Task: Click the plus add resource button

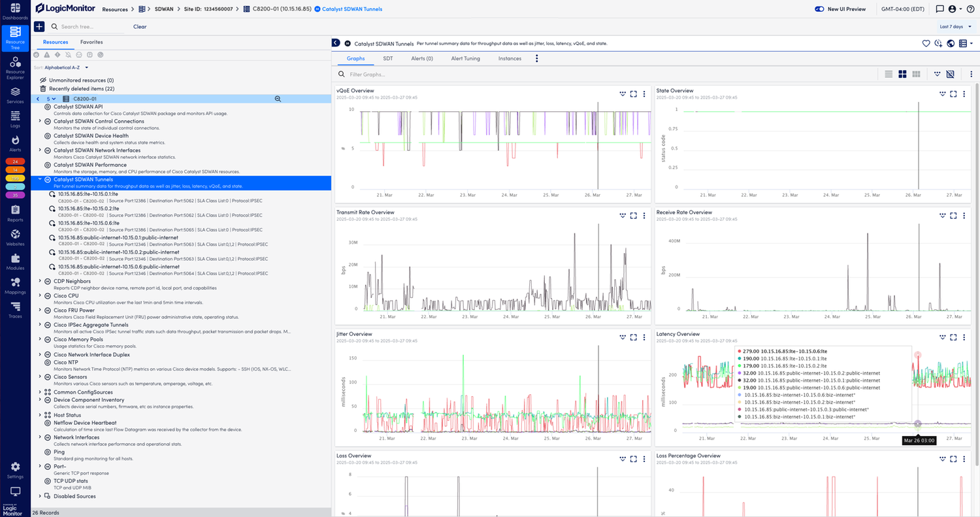Action: tap(39, 27)
